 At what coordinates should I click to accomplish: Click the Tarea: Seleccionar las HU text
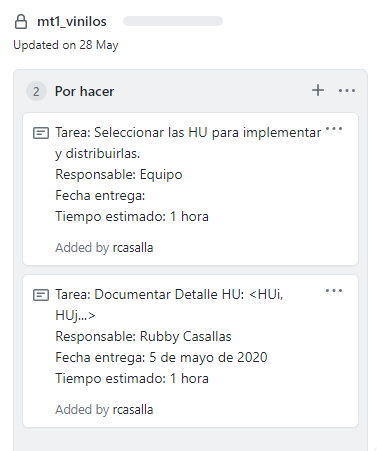pyautogui.click(x=188, y=143)
